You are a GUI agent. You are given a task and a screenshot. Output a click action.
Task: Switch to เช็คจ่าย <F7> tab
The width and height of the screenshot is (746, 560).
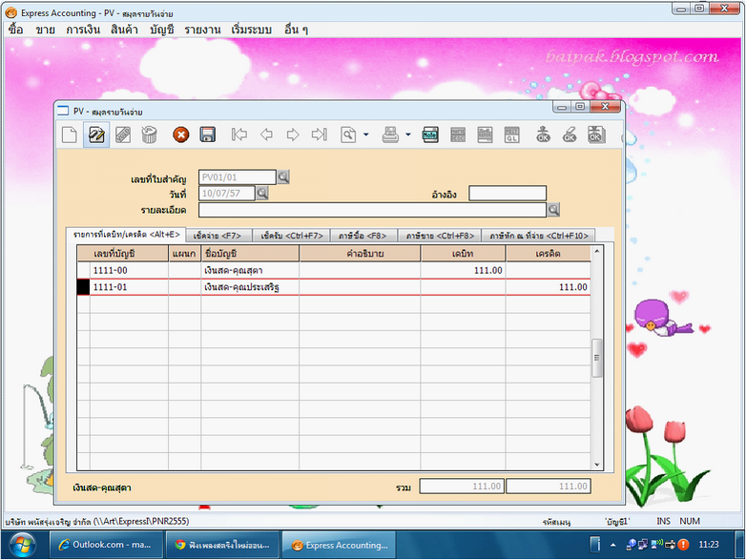pyautogui.click(x=217, y=235)
